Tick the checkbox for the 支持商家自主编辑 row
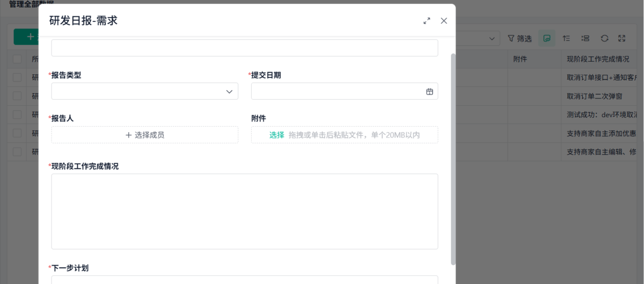The height and width of the screenshot is (284, 644). [x=17, y=152]
